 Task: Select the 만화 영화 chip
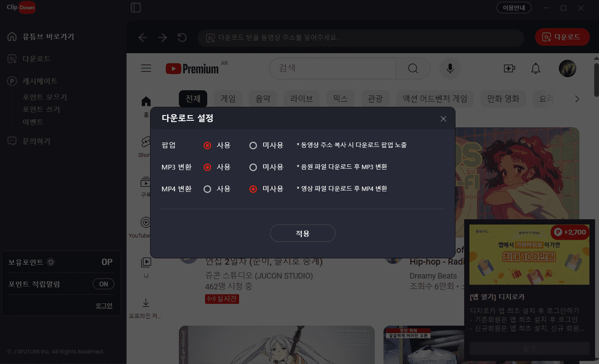coord(503,99)
